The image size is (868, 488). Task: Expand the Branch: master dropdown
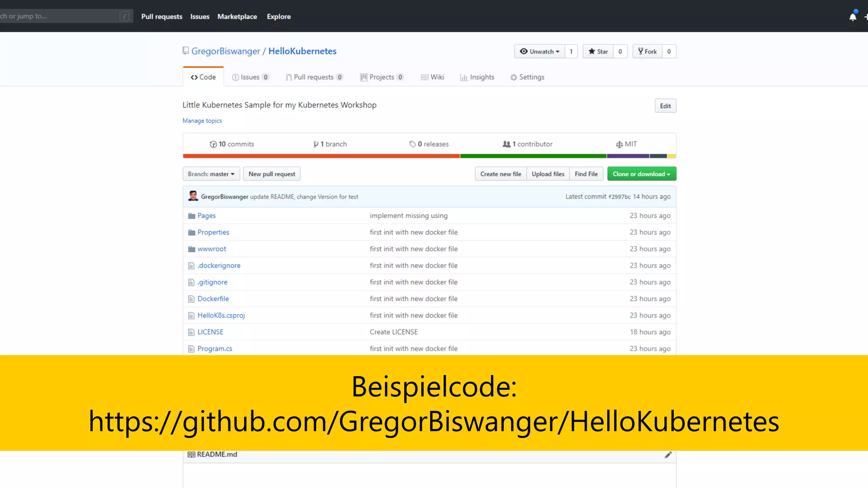tap(211, 174)
